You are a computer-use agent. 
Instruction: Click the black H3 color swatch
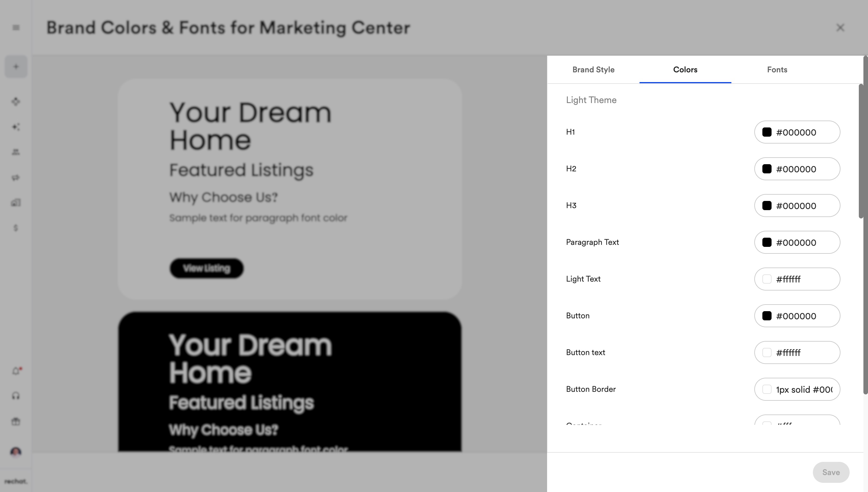pyautogui.click(x=767, y=206)
